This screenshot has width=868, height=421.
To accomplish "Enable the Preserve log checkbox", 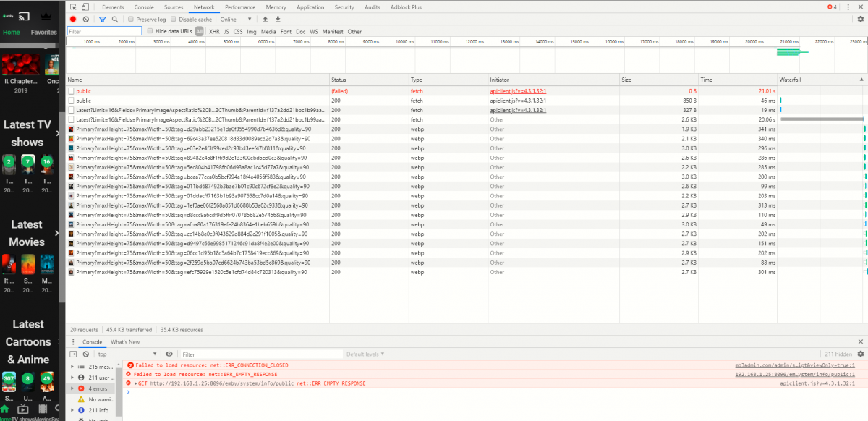I will click(x=131, y=20).
